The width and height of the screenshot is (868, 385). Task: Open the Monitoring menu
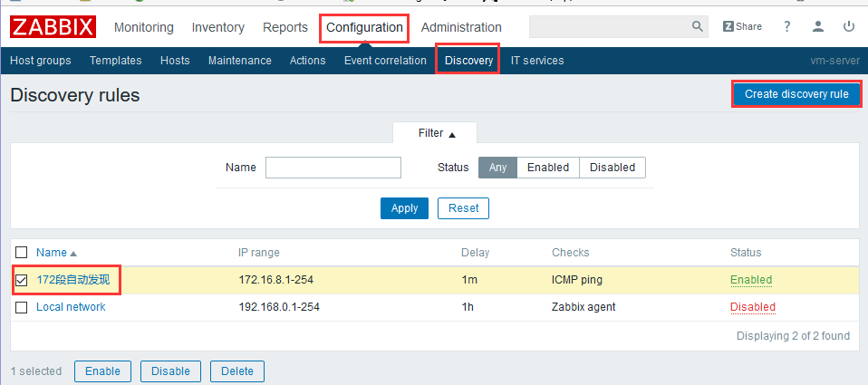coord(144,27)
